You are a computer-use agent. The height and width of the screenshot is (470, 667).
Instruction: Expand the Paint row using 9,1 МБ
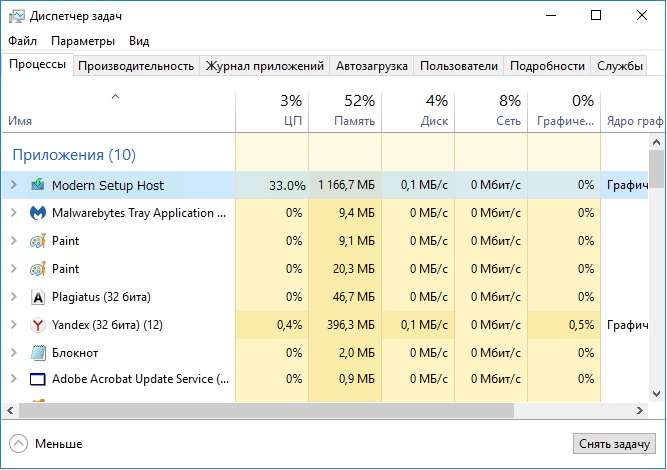click(14, 241)
